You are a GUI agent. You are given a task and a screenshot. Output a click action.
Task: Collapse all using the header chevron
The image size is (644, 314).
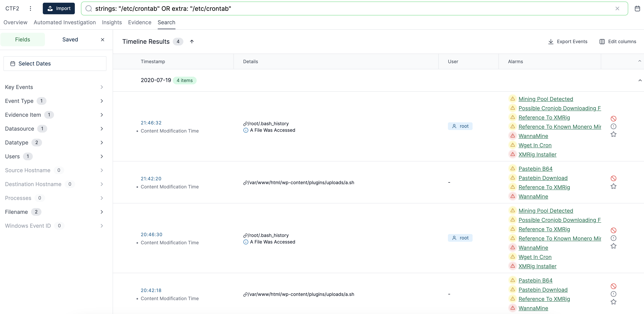pyautogui.click(x=640, y=61)
